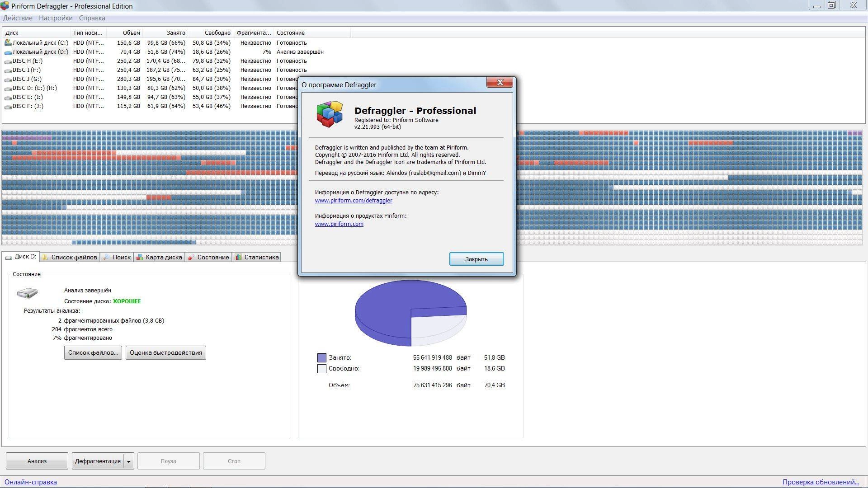Click the 280,3 GB size cell of DISC J
This screenshot has width=868, height=488.
coord(128,79)
